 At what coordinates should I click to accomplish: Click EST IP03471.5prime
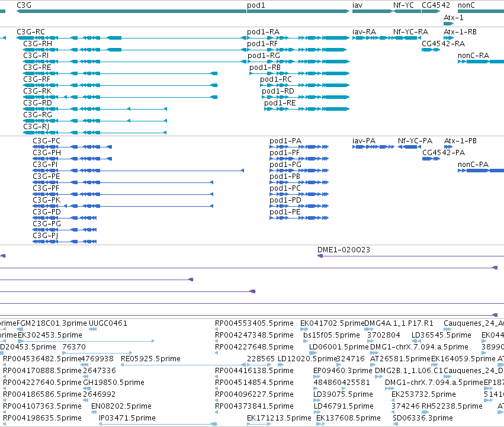(x=127, y=418)
